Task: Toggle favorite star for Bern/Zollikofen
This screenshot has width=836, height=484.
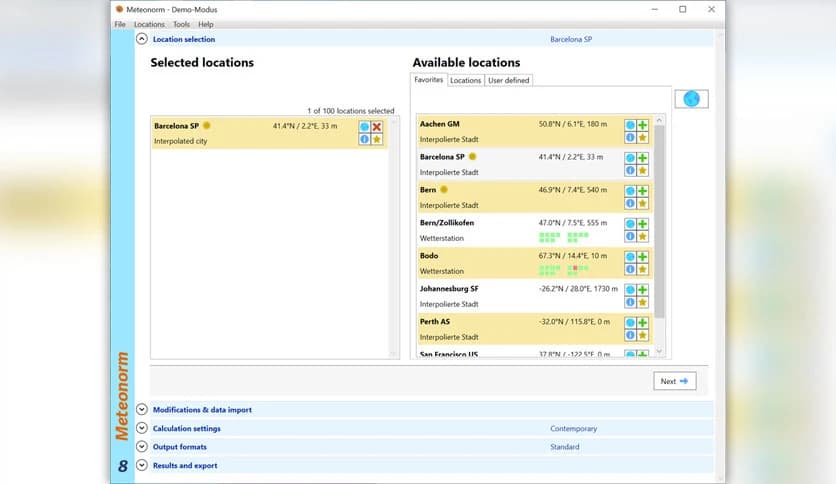Action: pos(642,236)
